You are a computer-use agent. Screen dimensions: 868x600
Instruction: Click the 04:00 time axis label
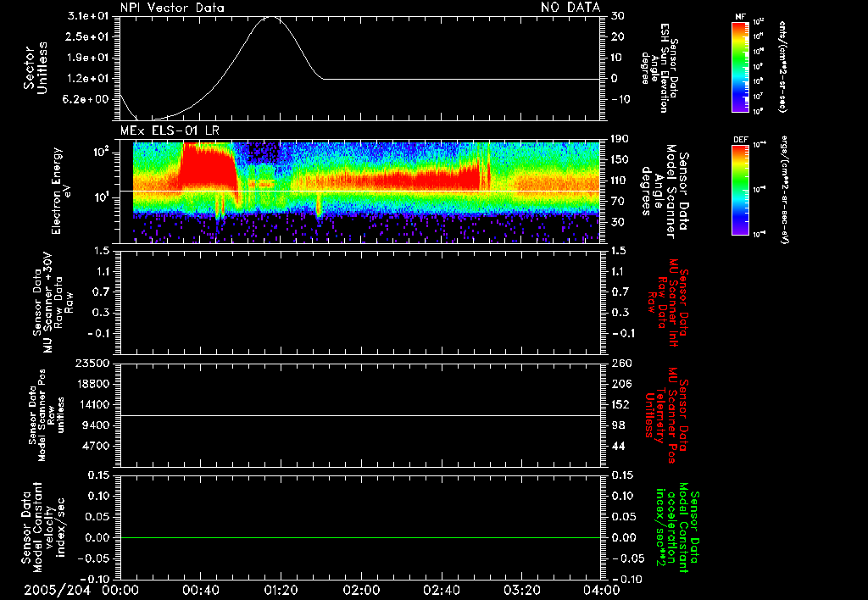[x=602, y=590]
